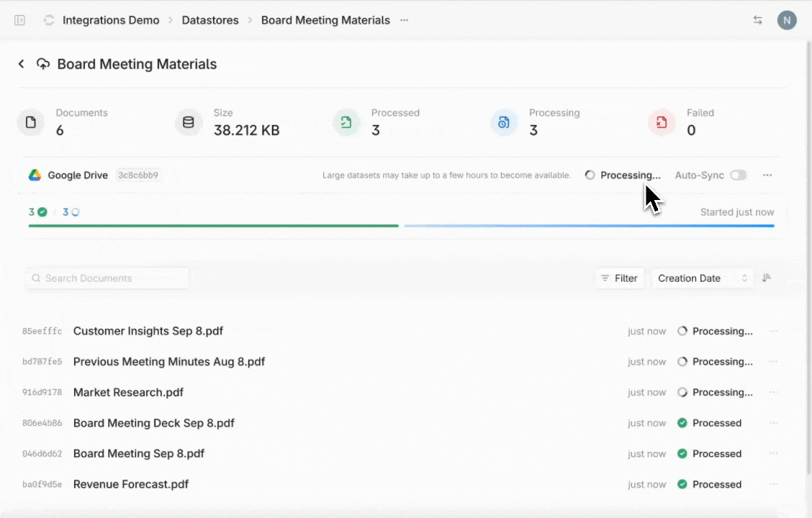This screenshot has height=518, width=812.
Task: Click the Search Documents field
Action: (108, 278)
